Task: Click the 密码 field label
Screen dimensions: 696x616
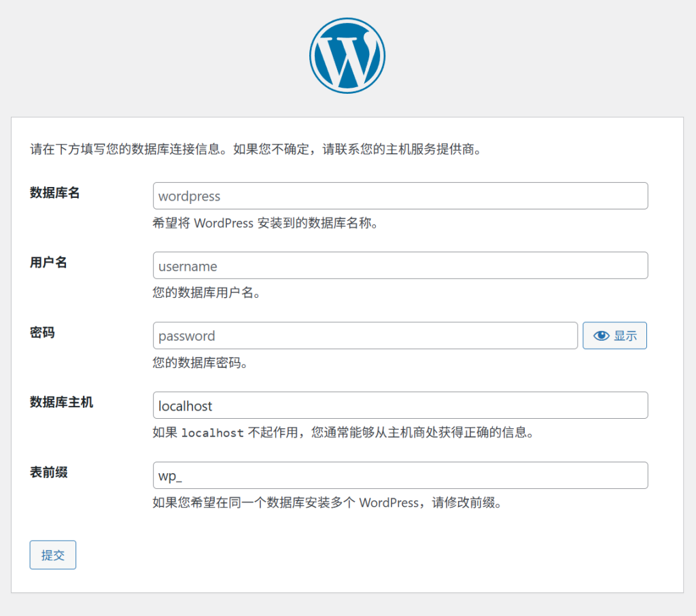Action: pos(42,332)
